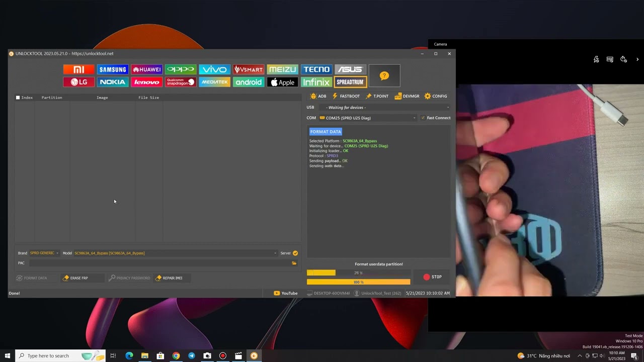This screenshot has height=362, width=644.
Task: Select the Huawei brand logo
Action: coord(146,69)
